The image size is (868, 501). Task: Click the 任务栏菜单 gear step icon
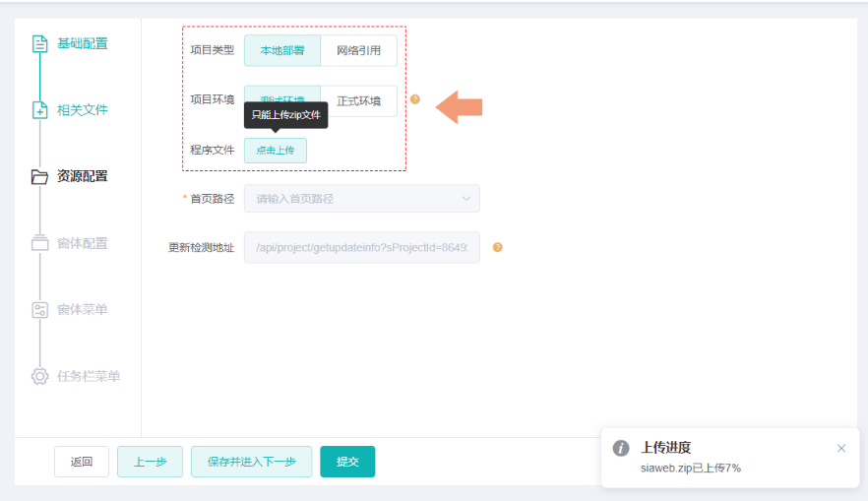[39, 376]
